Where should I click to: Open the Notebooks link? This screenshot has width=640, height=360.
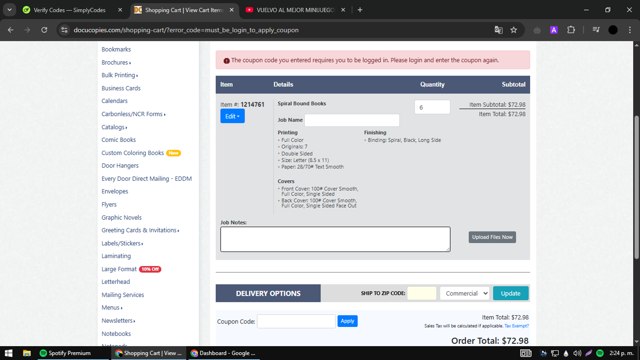[116, 333]
